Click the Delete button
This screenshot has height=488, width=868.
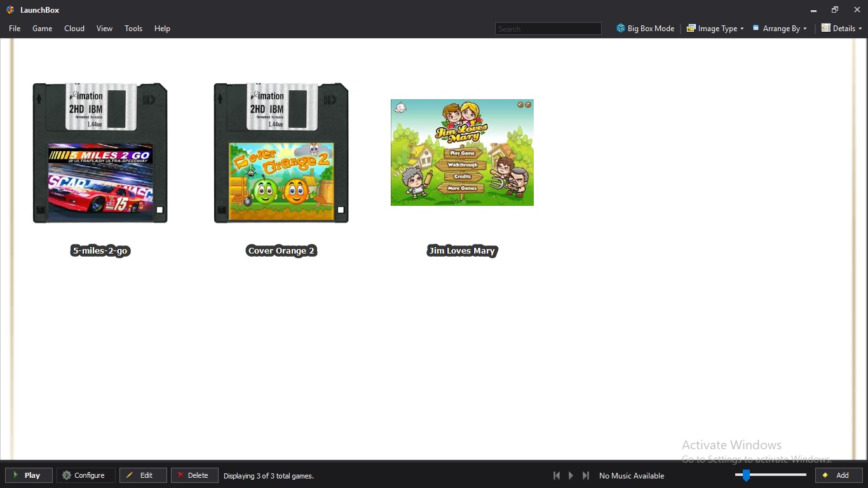[194, 475]
